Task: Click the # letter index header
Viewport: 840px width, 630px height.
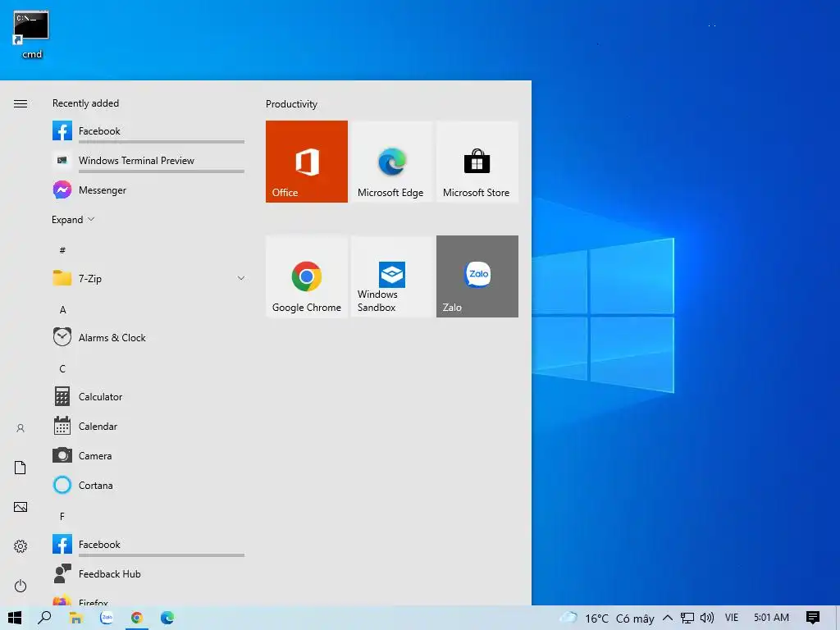Action: tap(62, 250)
